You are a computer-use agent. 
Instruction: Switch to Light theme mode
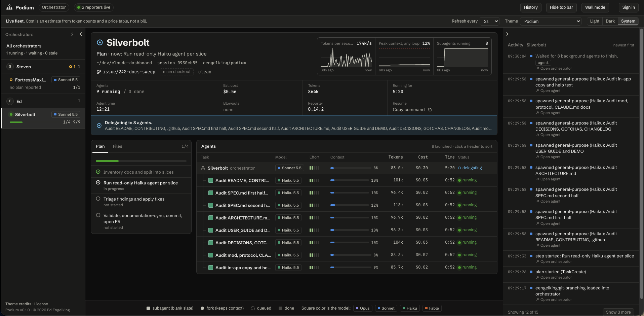point(595,21)
